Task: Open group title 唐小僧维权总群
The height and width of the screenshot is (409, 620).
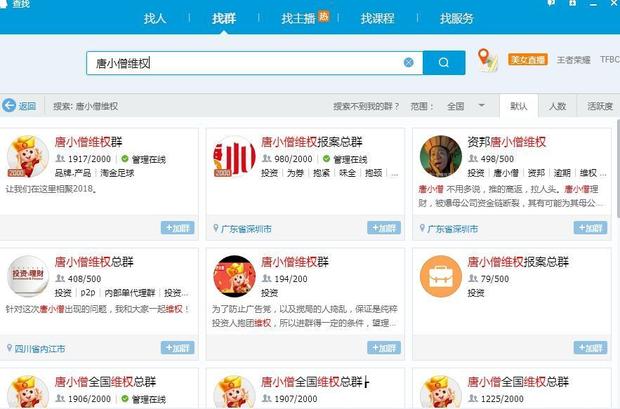Action: 94,262
